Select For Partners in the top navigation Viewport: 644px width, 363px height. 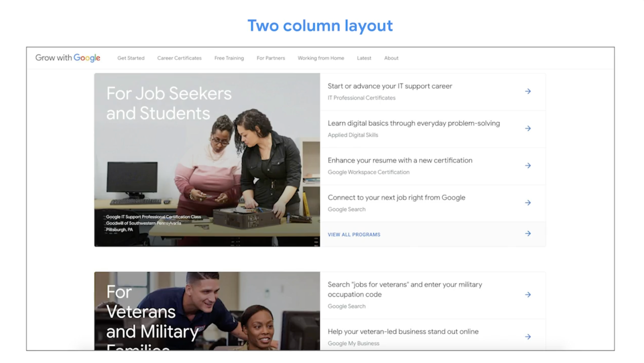coord(271,58)
